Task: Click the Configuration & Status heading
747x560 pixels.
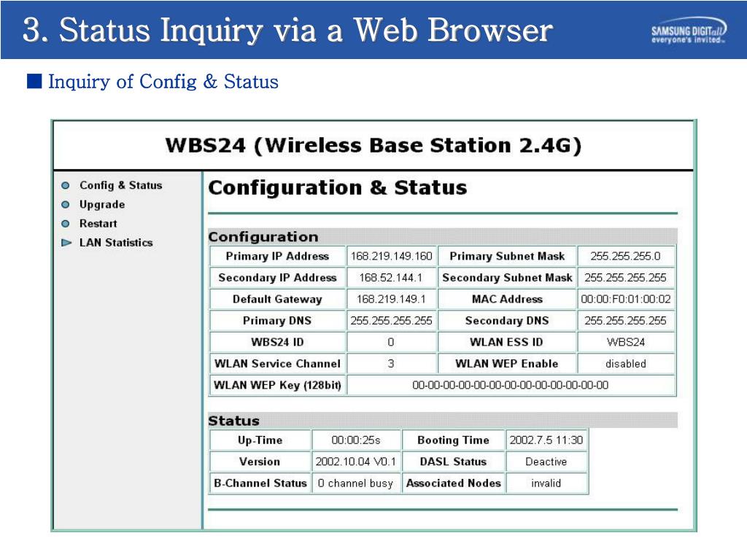Action: (338, 187)
